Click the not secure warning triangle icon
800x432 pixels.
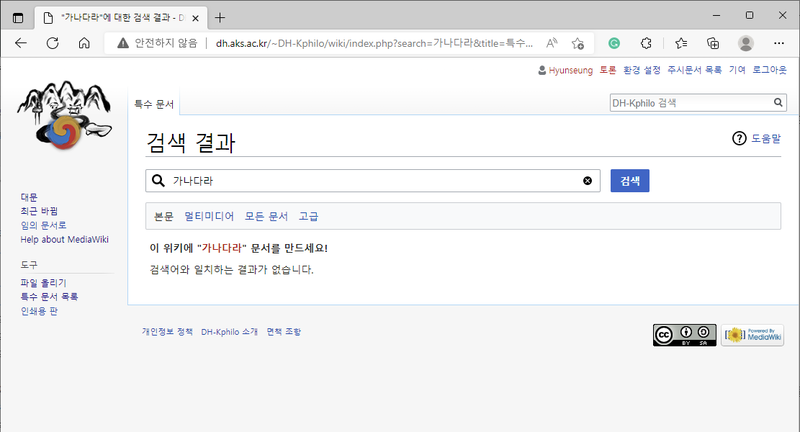pyautogui.click(x=122, y=43)
